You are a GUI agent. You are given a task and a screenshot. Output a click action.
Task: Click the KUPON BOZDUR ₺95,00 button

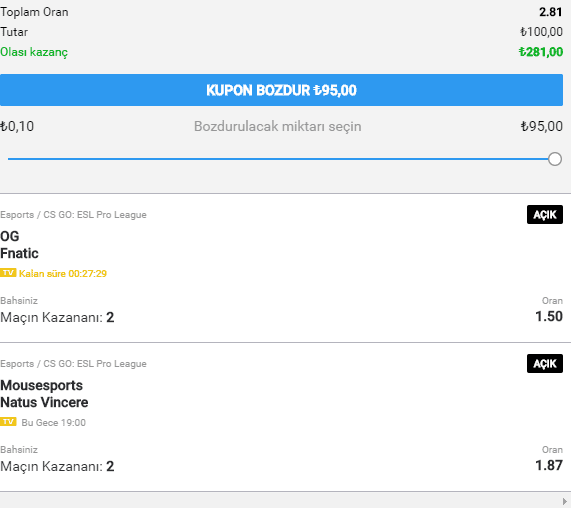point(281,90)
